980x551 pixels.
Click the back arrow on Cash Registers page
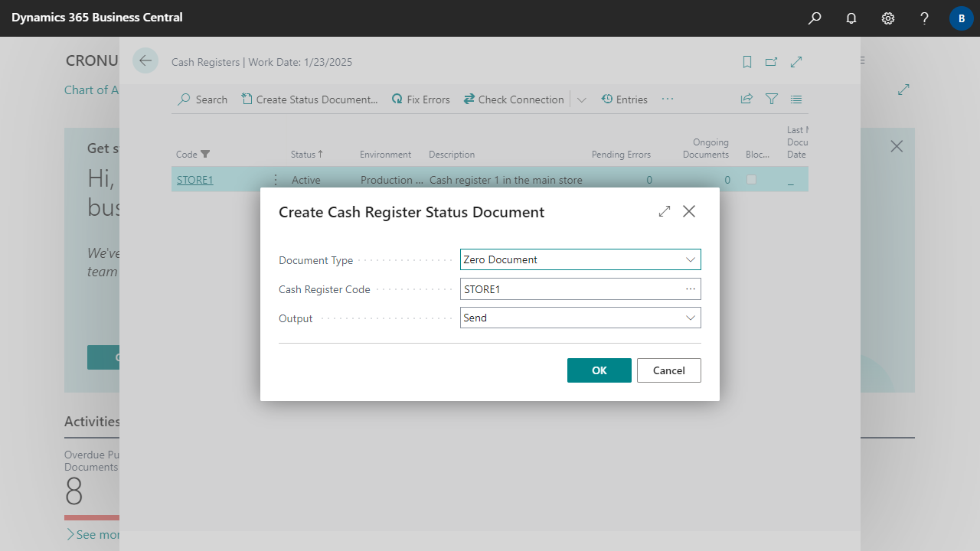point(145,61)
